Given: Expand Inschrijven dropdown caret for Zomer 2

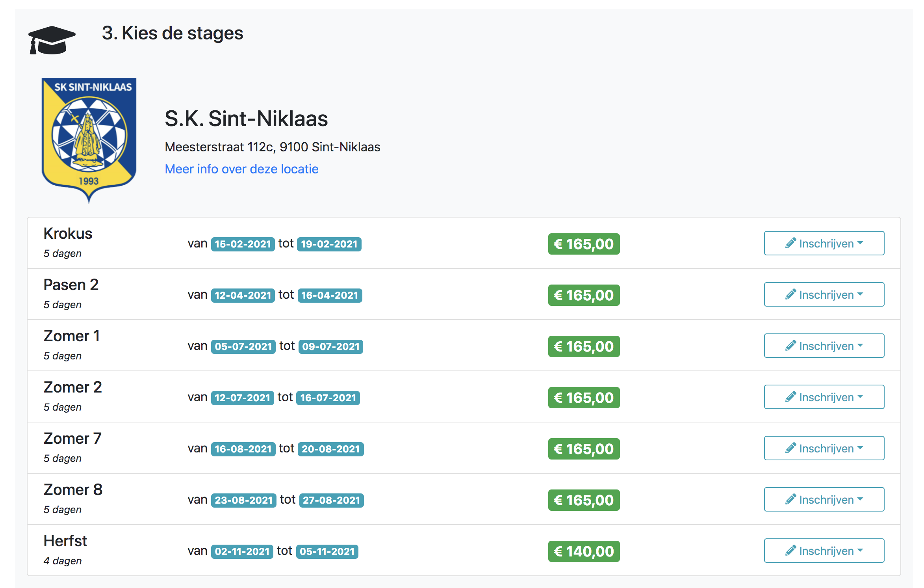Looking at the screenshot, I should coord(860,397).
